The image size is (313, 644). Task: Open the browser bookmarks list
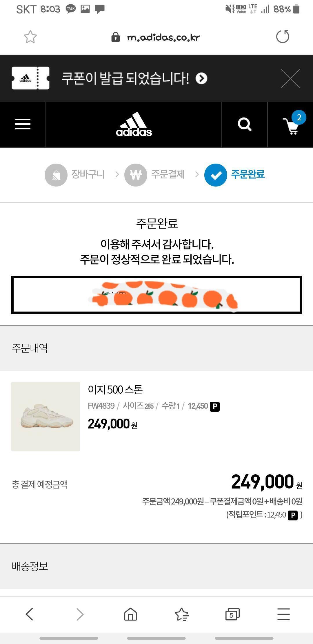182,614
